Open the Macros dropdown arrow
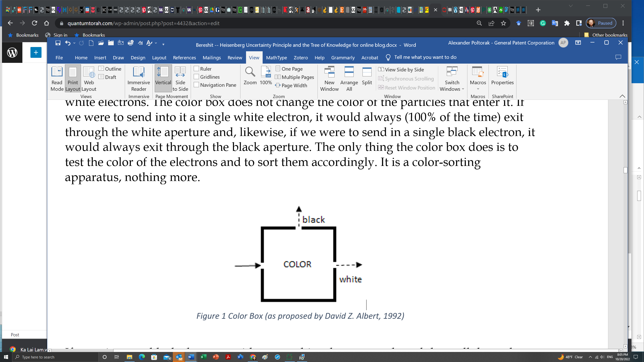The height and width of the screenshot is (362, 644). pos(478,89)
